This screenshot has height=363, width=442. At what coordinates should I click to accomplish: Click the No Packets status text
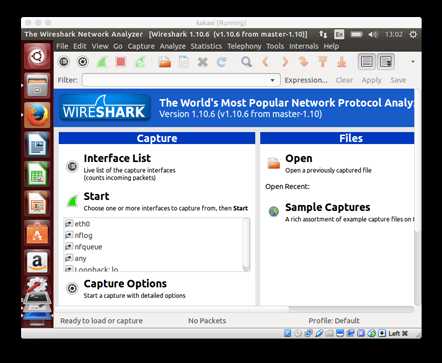pyautogui.click(x=207, y=321)
